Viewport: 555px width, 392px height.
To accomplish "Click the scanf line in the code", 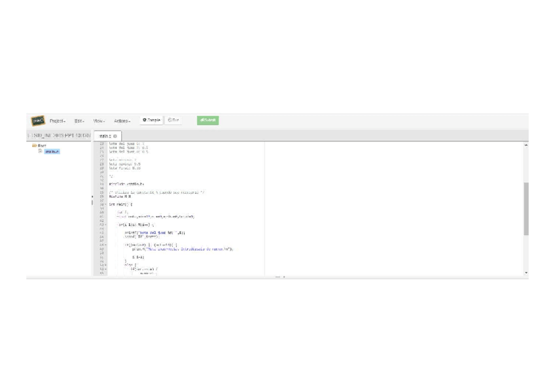I will pyautogui.click(x=142, y=237).
